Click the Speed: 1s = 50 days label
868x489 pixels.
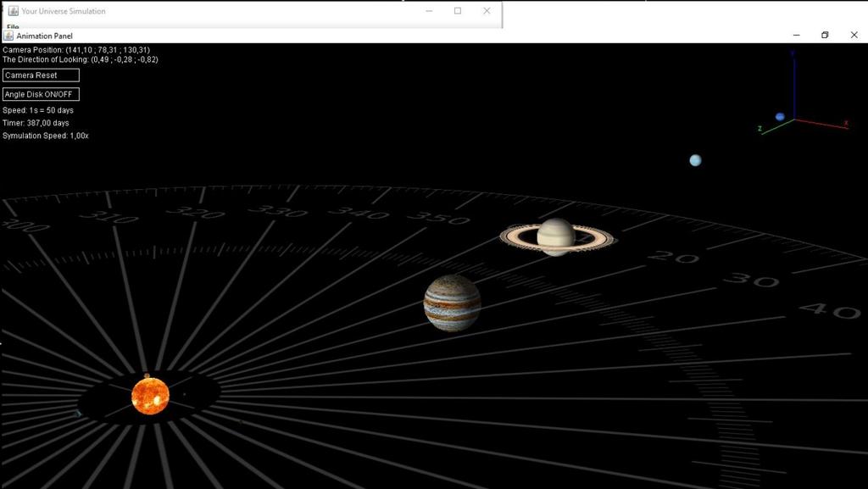pyautogui.click(x=38, y=110)
